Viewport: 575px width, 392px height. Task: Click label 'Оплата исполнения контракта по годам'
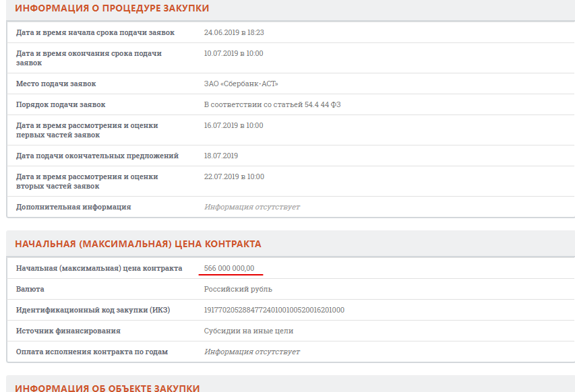click(x=92, y=352)
